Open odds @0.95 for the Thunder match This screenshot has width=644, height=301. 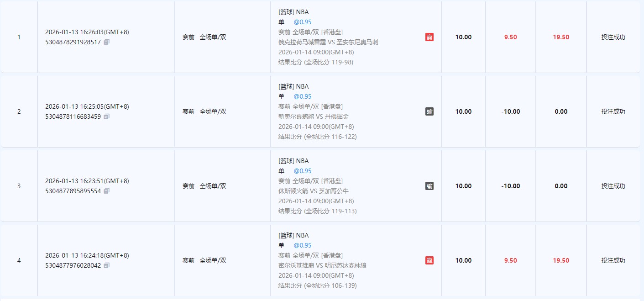click(302, 22)
